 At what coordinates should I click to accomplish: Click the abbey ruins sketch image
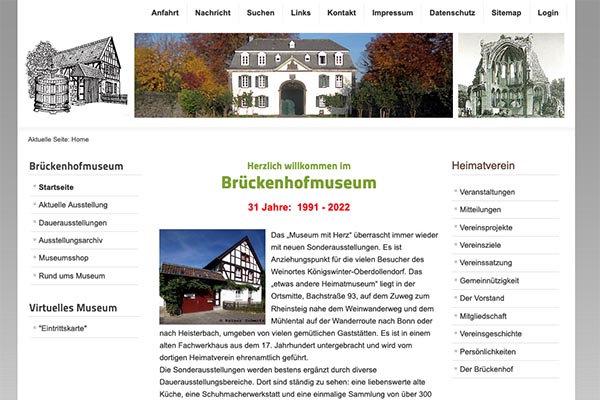510,75
